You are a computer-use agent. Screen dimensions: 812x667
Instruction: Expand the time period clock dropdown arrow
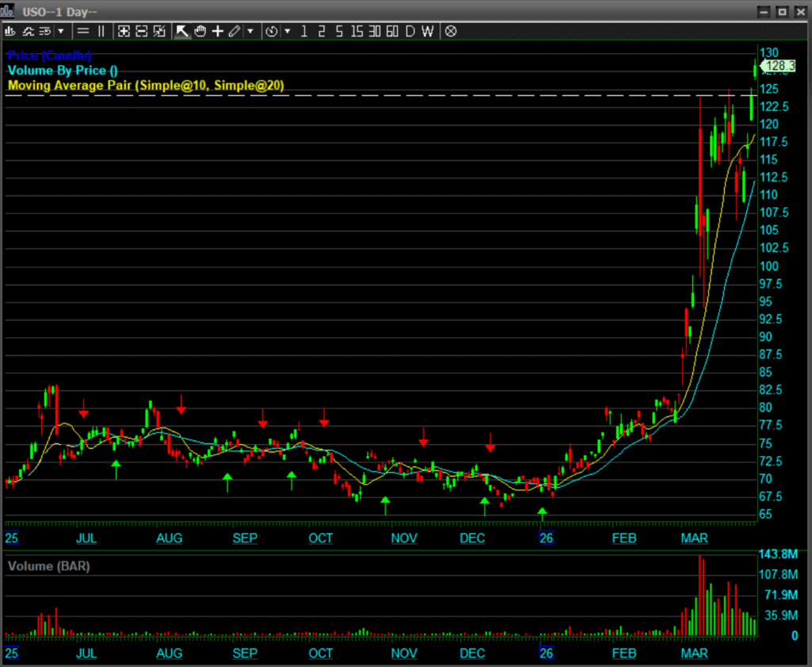pos(287,31)
